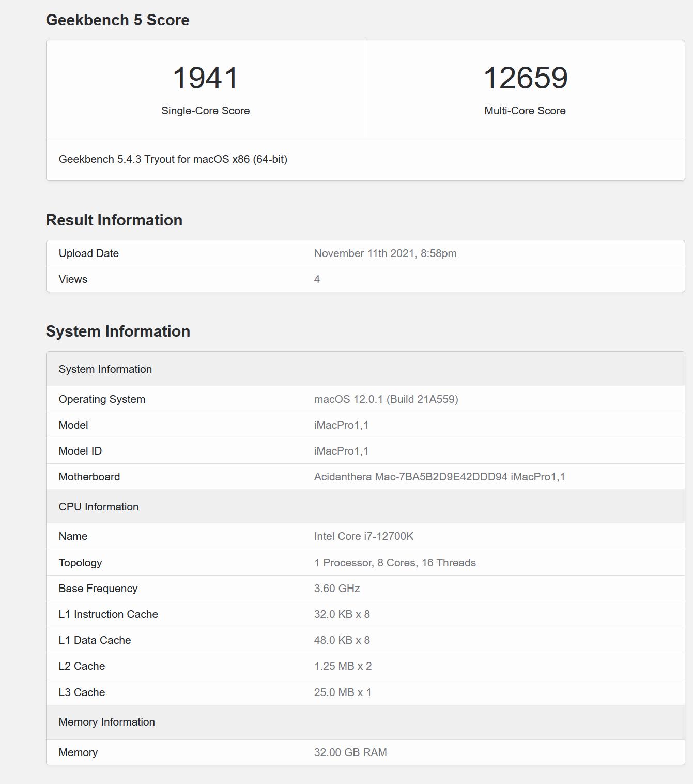The width and height of the screenshot is (693, 784).
Task: Select the macOS 12.0.1 (Build 21A559) value
Action: pyautogui.click(x=386, y=399)
